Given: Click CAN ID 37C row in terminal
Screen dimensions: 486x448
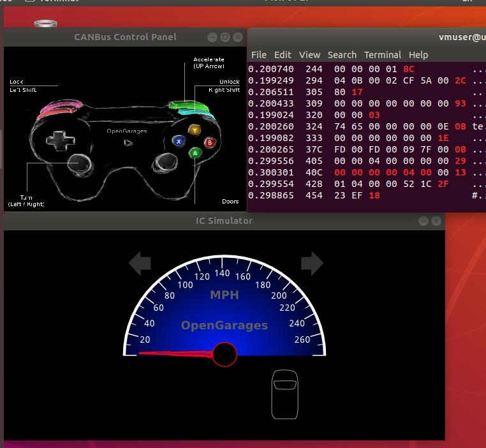Looking at the screenshot, I should click(x=367, y=149).
